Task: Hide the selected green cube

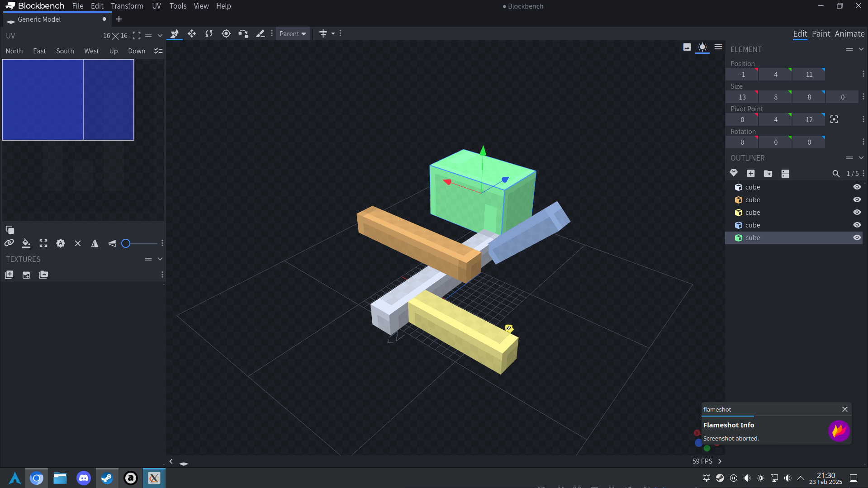Action: [857, 238]
